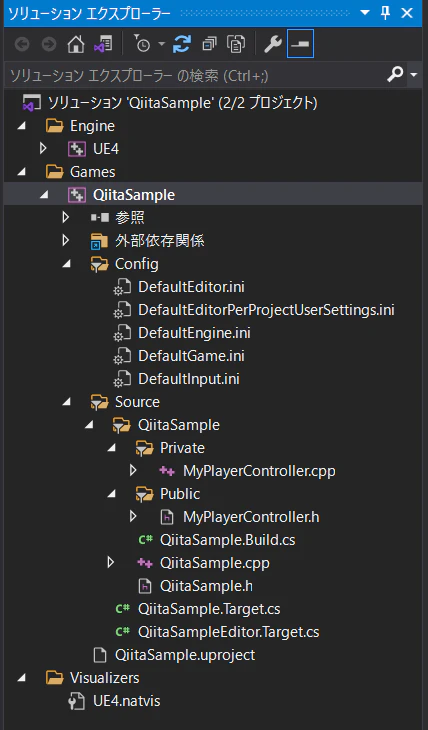Screen dimensions: 428x730
Task: Select QiitaSample.h file
Action: (x=206, y=586)
